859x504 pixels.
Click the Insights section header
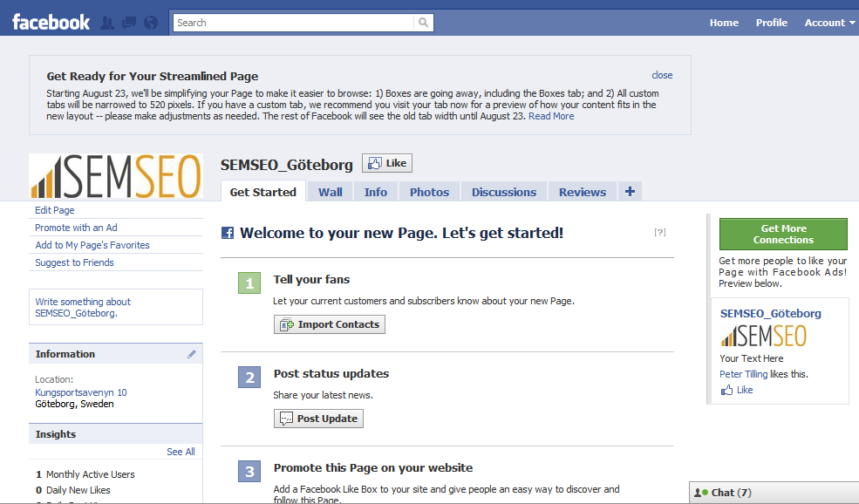pos(116,434)
